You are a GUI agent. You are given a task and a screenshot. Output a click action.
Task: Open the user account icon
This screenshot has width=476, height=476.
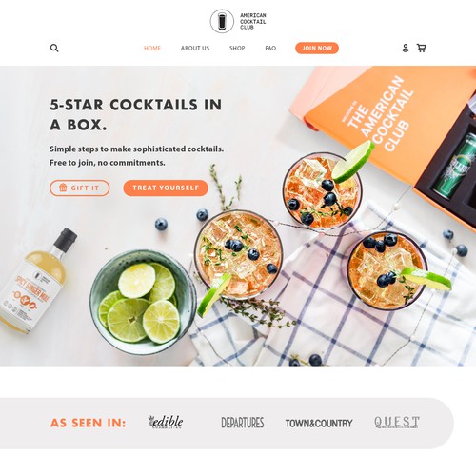pos(406,48)
